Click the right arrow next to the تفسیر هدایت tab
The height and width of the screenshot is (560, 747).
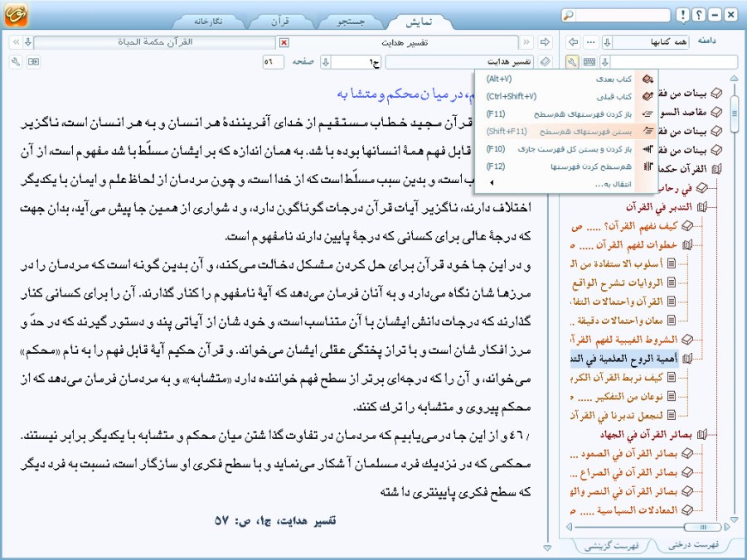coord(545,42)
